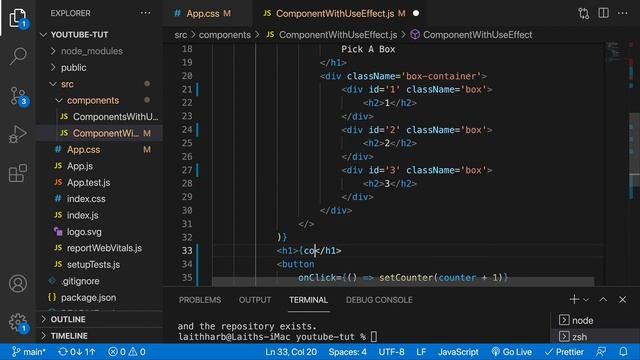Synchronize changes in status bar
Image resolution: width=640 pixels, height=360 pixels.
(x=77, y=352)
